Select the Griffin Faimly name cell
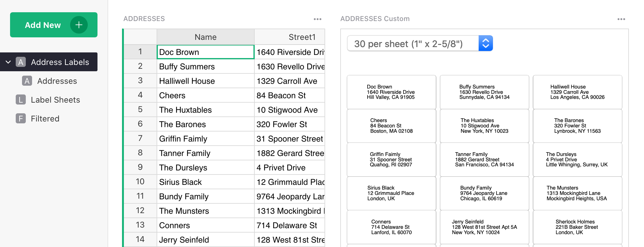The image size is (644, 247). click(206, 138)
